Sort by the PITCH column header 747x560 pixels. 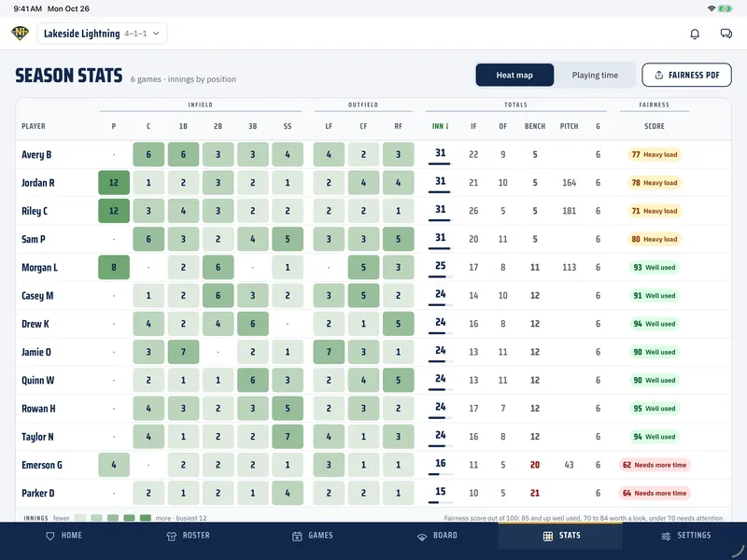(x=569, y=126)
